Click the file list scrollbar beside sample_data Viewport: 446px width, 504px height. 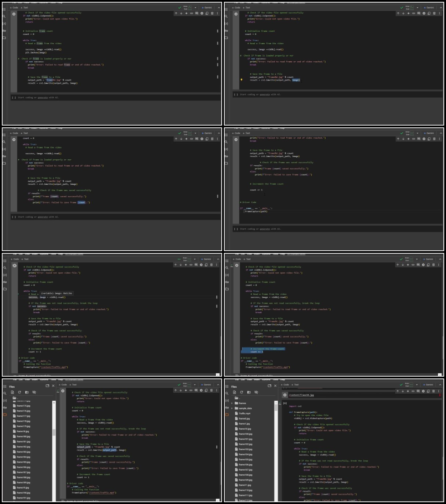(x=276, y=407)
